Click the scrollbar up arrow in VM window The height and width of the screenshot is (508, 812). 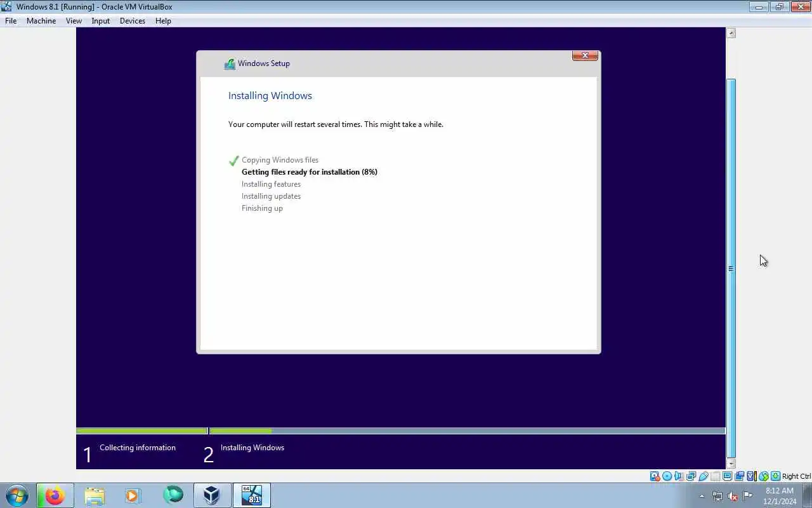(x=731, y=33)
